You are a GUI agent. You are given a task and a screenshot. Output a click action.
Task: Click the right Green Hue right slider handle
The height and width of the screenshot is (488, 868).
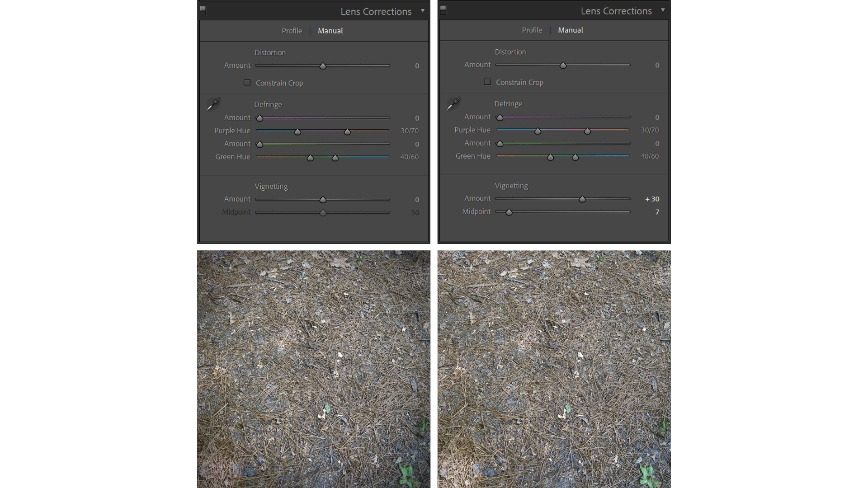point(575,157)
